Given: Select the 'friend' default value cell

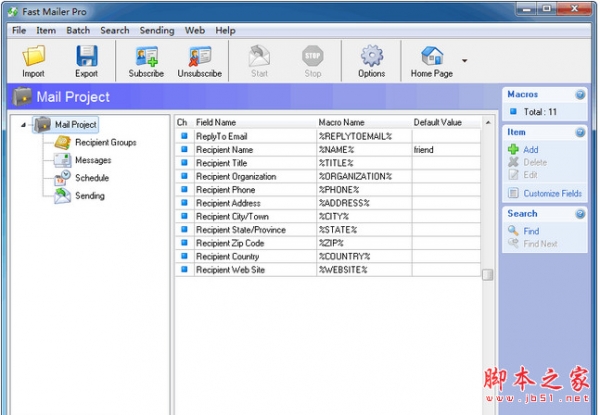Looking at the screenshot, I should click(446, 150).
